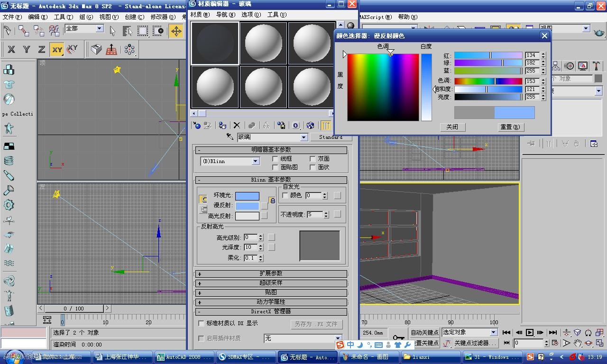Click Pan View hand icon
This screenshot has height=364, width=607.
coord(578,343)
